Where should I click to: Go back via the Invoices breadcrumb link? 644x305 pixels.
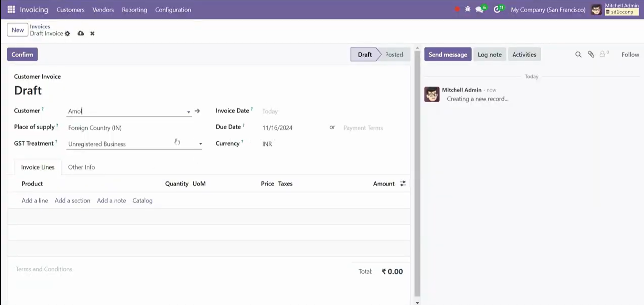(x=40, y=27)
